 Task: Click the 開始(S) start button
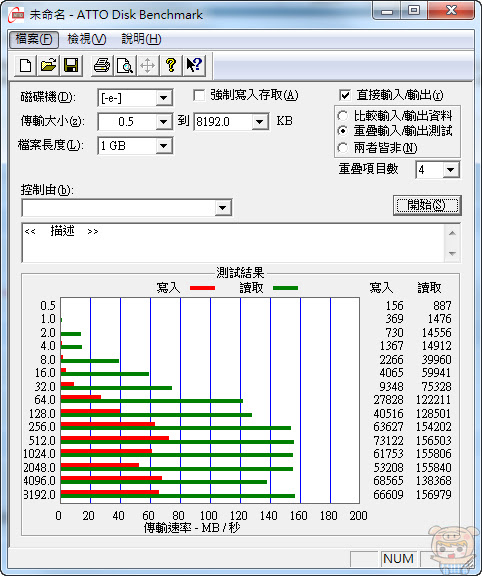point(427,205)
